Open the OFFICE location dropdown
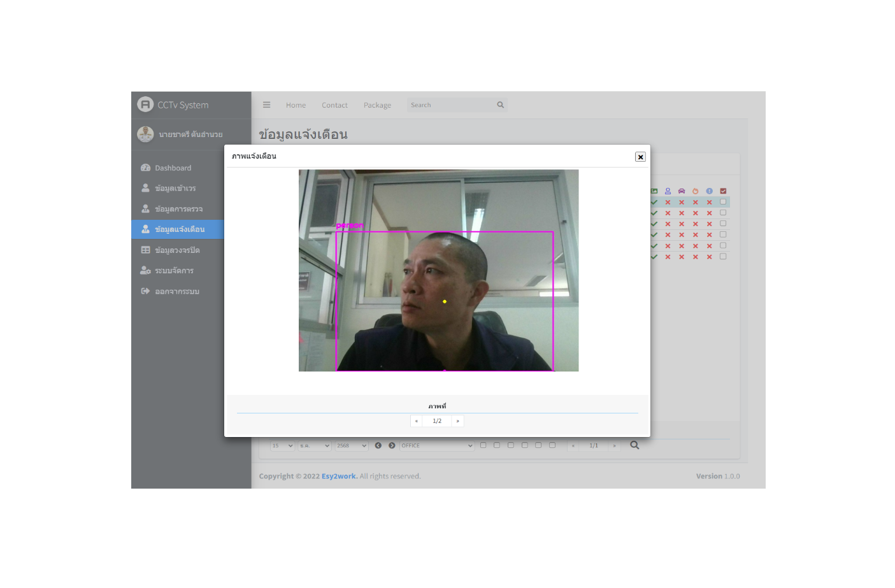This screenshot has width=895, height=588. tap(437, 446)
